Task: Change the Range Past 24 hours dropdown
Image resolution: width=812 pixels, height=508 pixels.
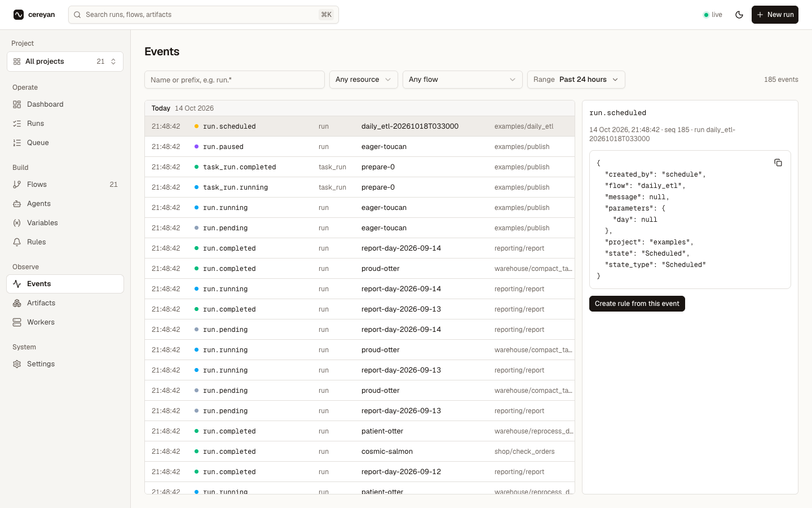Action: (576, 80)
